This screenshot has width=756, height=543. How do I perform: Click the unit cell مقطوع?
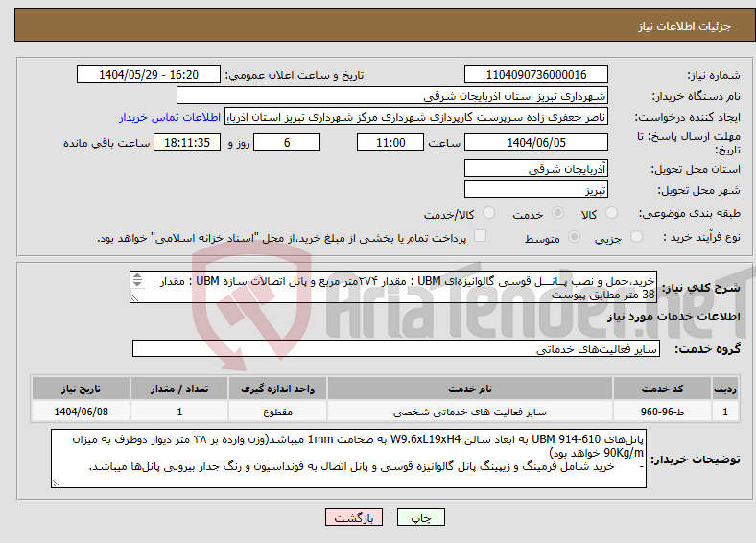click(x=277, y=412)
